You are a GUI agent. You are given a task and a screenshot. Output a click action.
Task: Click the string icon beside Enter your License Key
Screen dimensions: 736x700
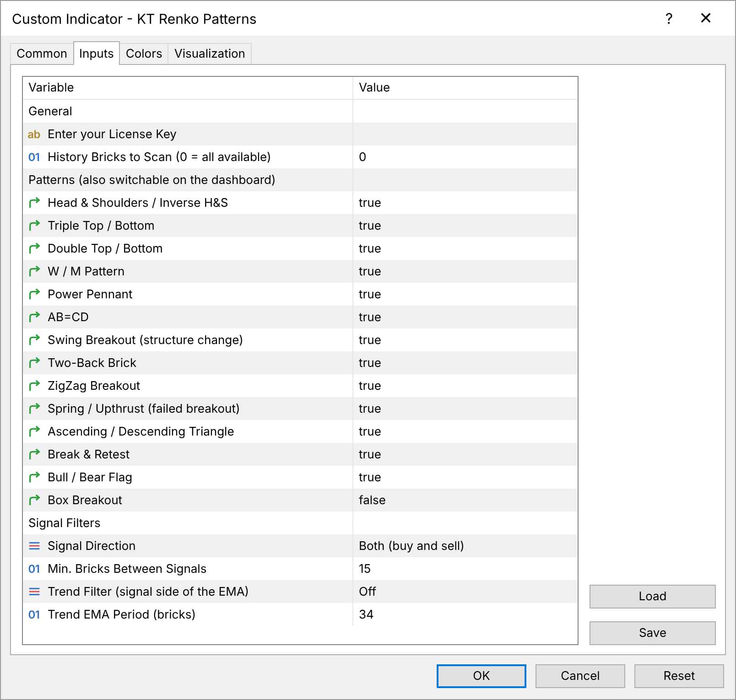(34, 134)
